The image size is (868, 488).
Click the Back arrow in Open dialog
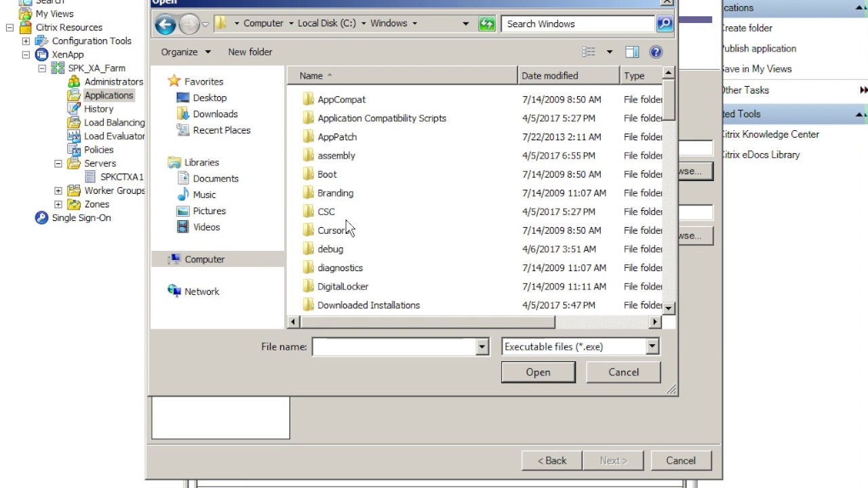(165, 24)
